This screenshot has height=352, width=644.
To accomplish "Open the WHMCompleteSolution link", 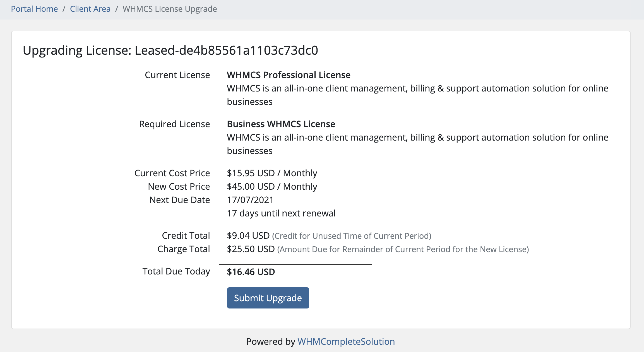I will click(346, 341).
